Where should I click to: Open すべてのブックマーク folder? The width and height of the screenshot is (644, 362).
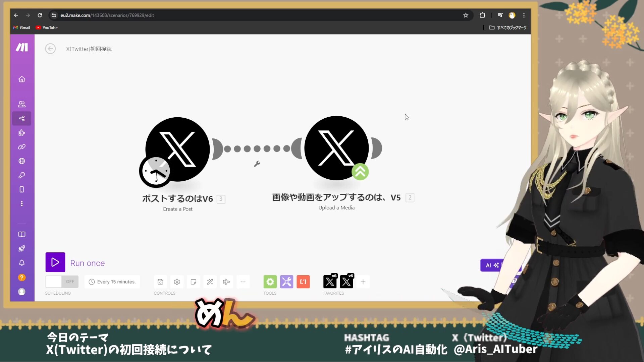click(x=508, y=28)
